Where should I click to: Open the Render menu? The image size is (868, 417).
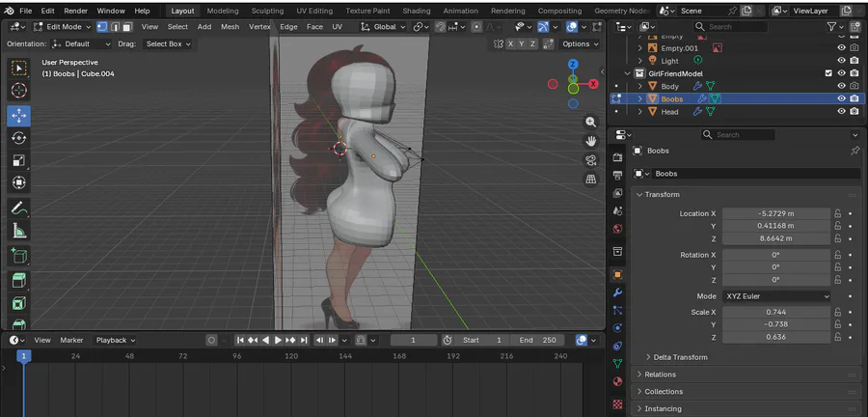point(75,11)
